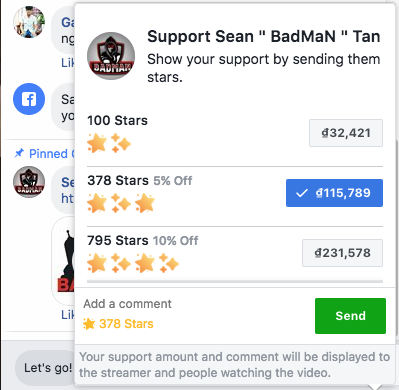The width and height of the screenshot is (399, 390).
Task: Click the 100 Stars sparkle icons
Action: click(109, 143)
